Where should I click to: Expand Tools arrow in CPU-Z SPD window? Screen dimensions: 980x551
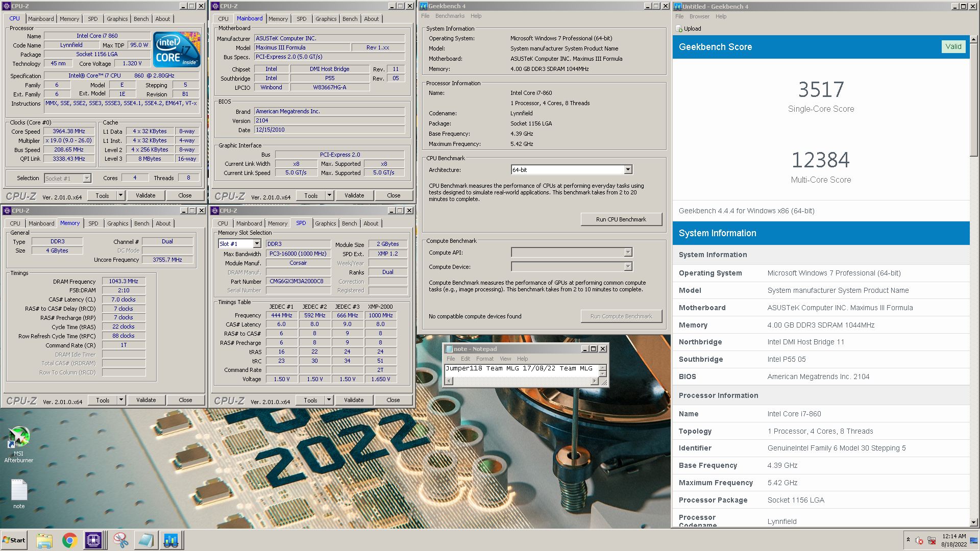[x=329, y=400]
